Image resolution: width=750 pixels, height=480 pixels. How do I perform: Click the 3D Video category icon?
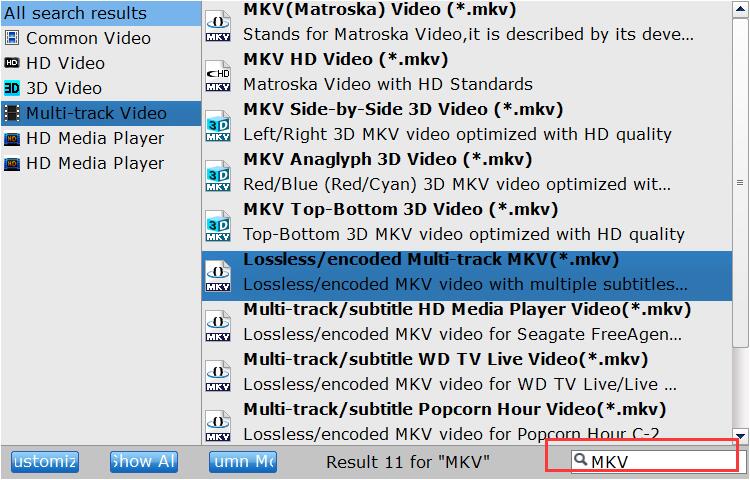pyautogui.click(x=12, y=88)
